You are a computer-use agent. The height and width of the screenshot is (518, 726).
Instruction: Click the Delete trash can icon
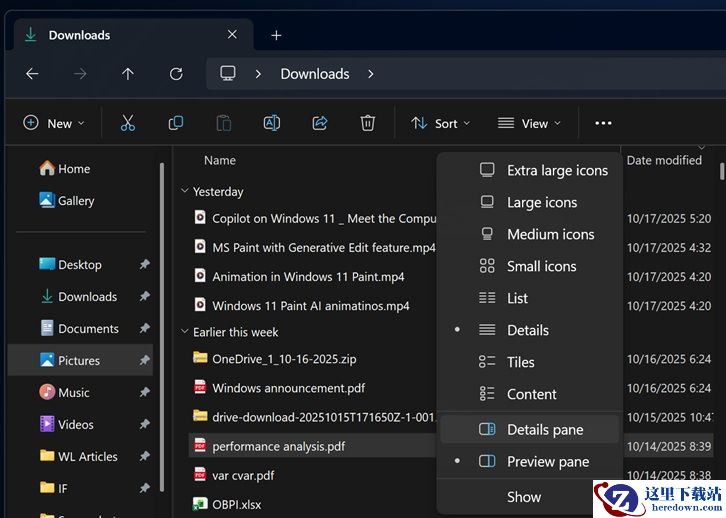368,123
